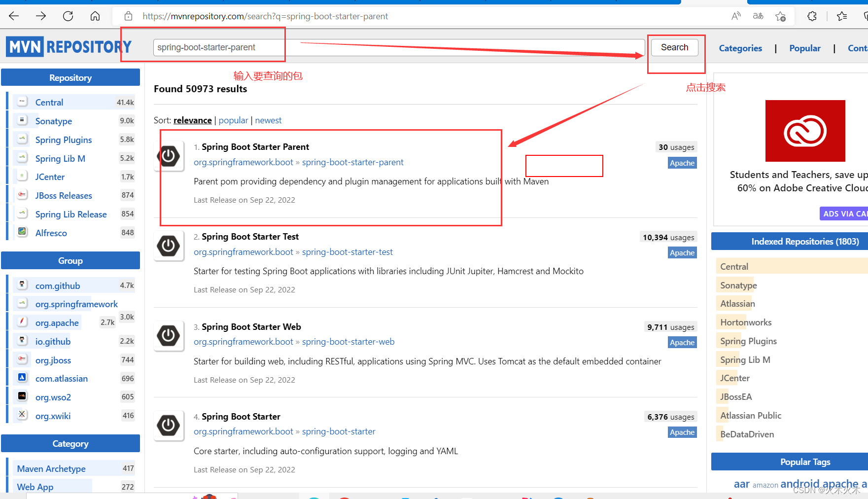This screenshot has height=499, width=868.
Task: Click the Adobe Creative Cloud ad image
Action: click(805, 131)
